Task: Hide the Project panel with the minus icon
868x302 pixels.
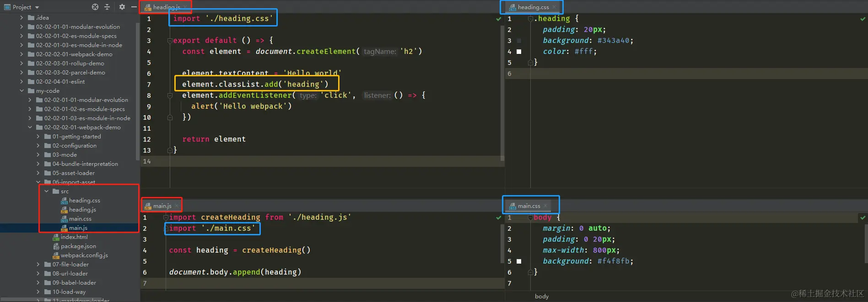Action: 134,7
